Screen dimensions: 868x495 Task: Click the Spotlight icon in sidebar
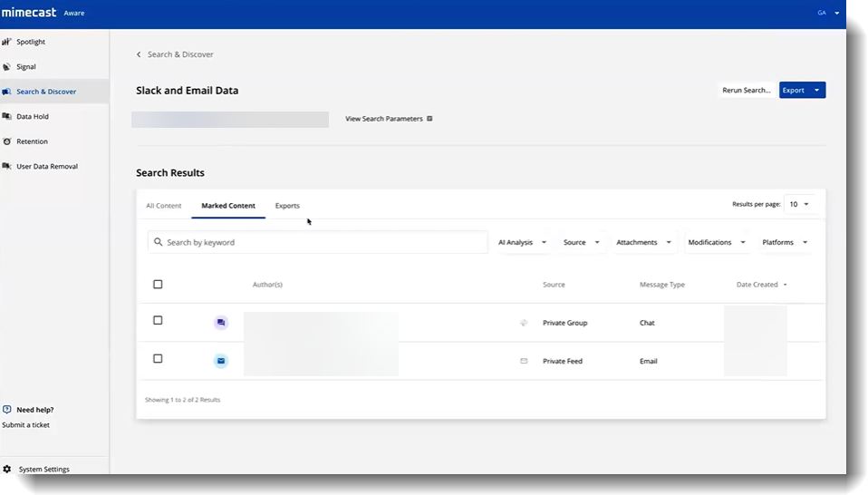6,42
